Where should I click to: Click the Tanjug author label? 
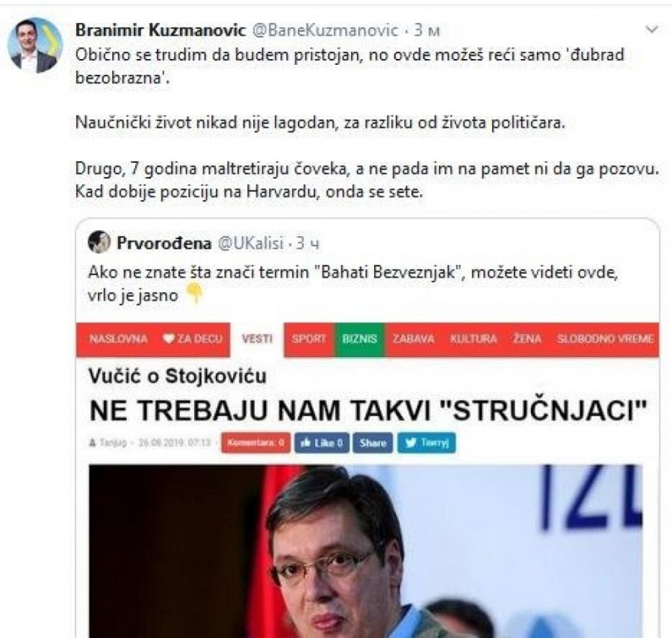pos(108,442)
